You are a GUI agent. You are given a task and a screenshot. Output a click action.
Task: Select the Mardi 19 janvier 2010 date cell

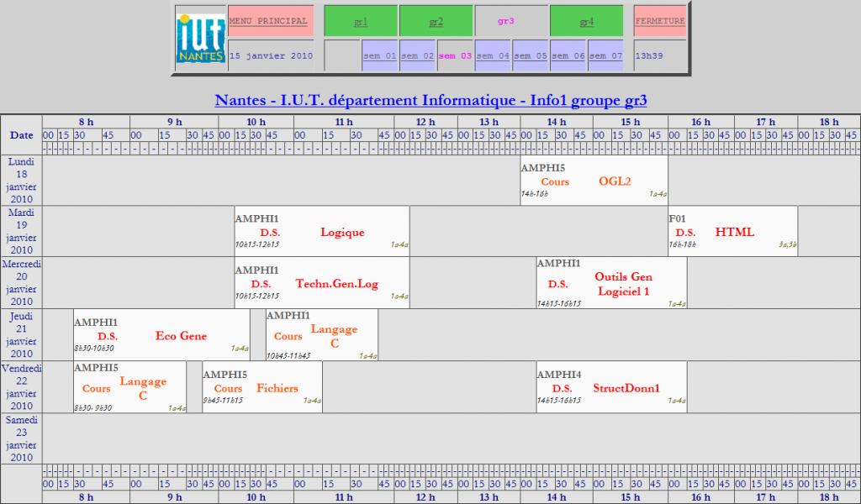point(21,231)
